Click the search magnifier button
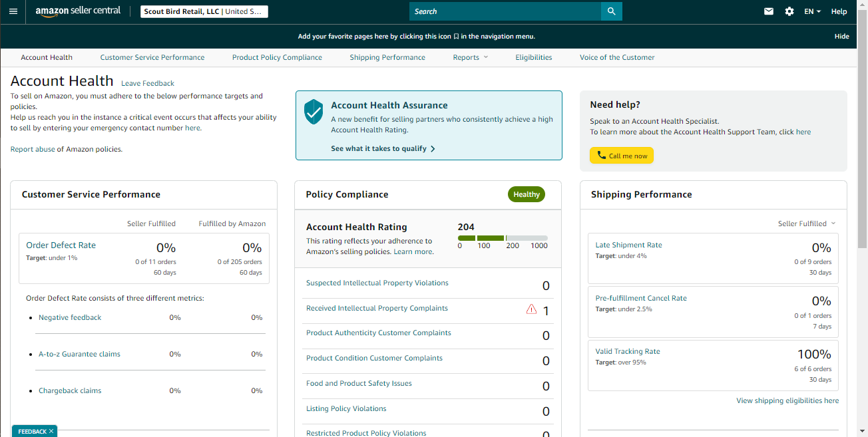The width and height of the screenshot is (868, 437). [x=611, y=11]
